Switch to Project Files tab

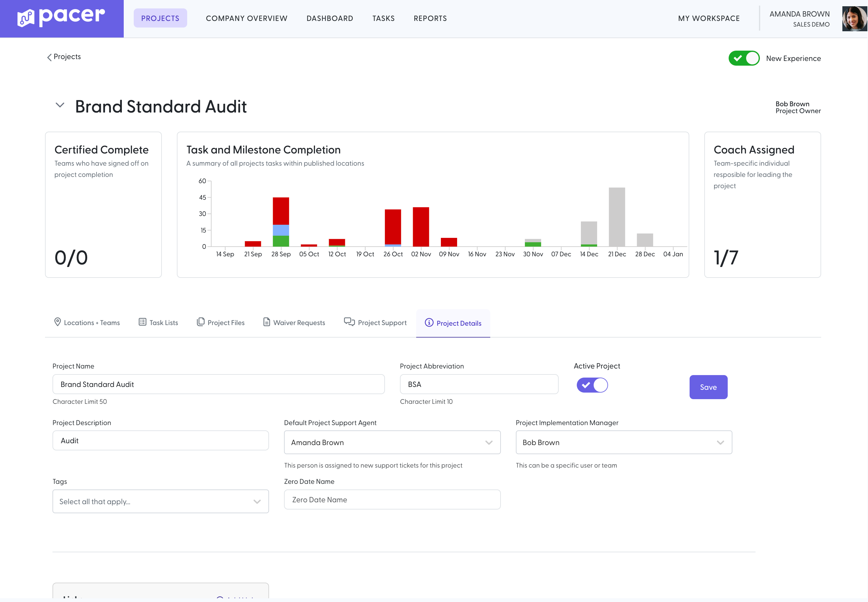[x=221, y=323]
